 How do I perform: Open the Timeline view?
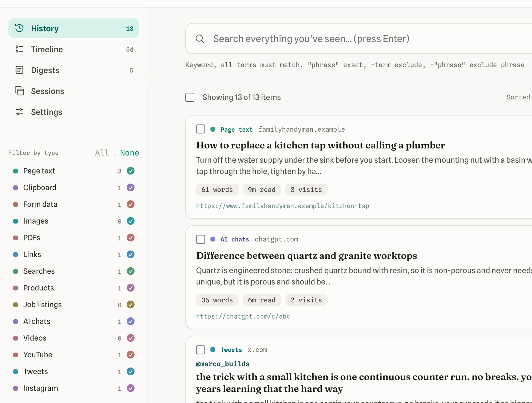click(x=74, y=49)
